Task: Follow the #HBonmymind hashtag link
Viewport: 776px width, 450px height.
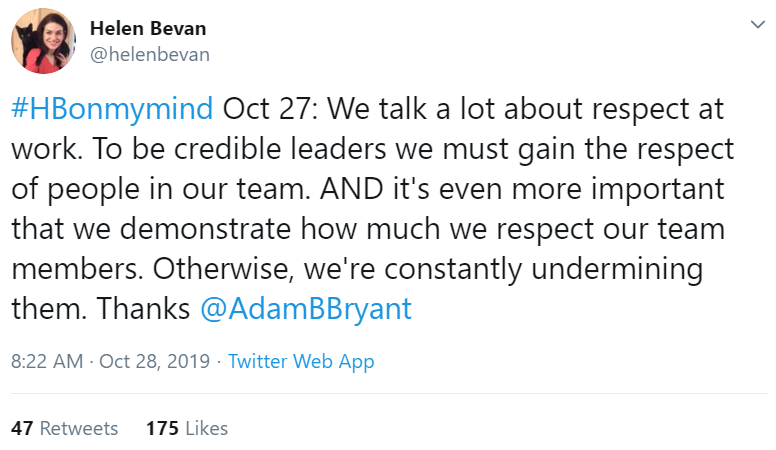Action: coord(111,108)
